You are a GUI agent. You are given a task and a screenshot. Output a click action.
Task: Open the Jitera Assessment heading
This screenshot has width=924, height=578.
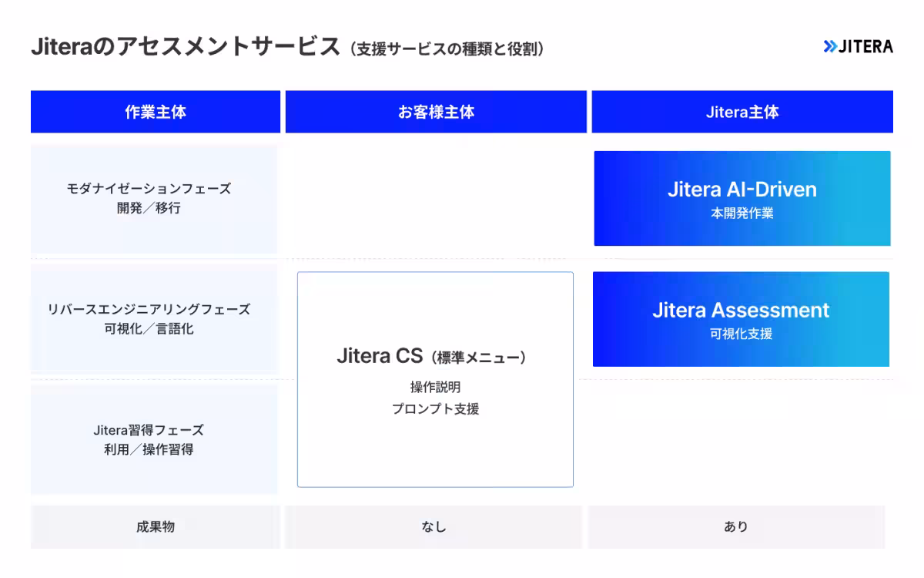[x=741, y=310]
